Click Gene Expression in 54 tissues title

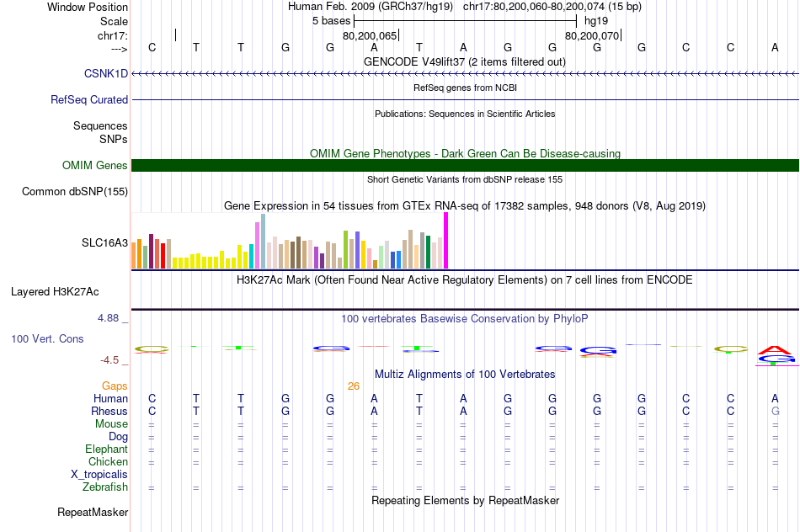pos(465,206)
